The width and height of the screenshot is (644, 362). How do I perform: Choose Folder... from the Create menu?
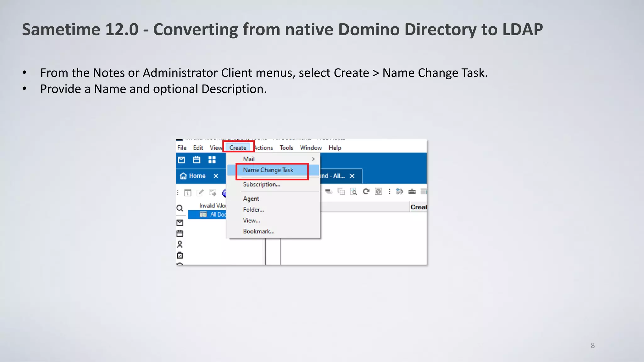tap(273, 210)
